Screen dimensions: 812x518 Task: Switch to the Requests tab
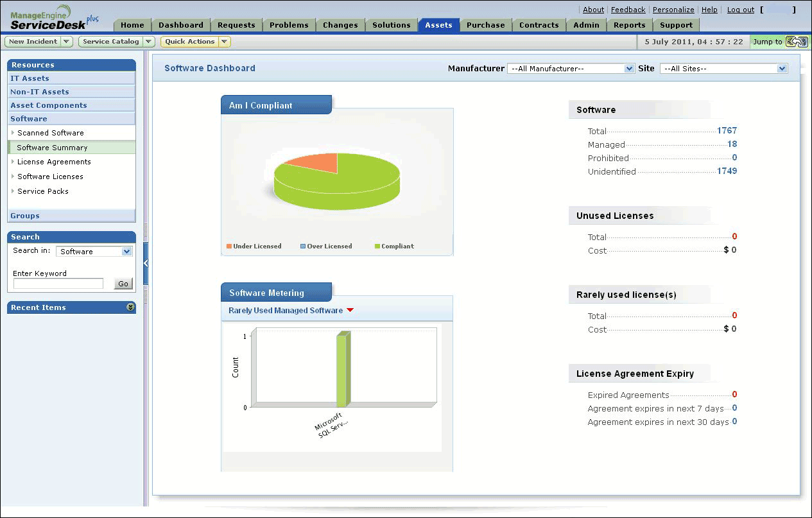point(236,25)
